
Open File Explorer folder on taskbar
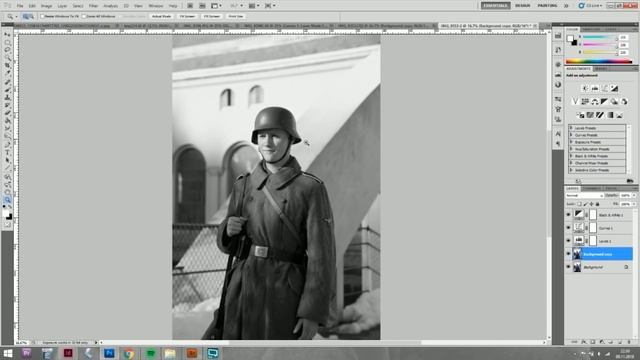pos(170,353)
